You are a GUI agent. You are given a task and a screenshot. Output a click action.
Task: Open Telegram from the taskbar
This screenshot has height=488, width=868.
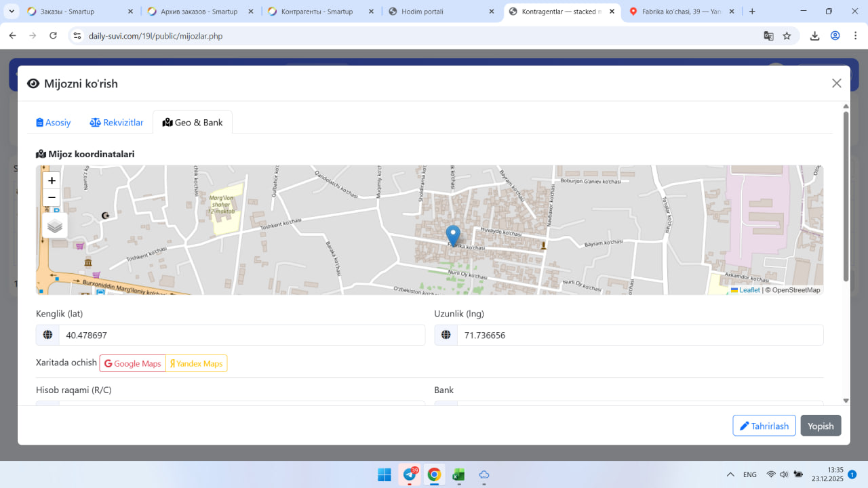[x=410, y=474]
